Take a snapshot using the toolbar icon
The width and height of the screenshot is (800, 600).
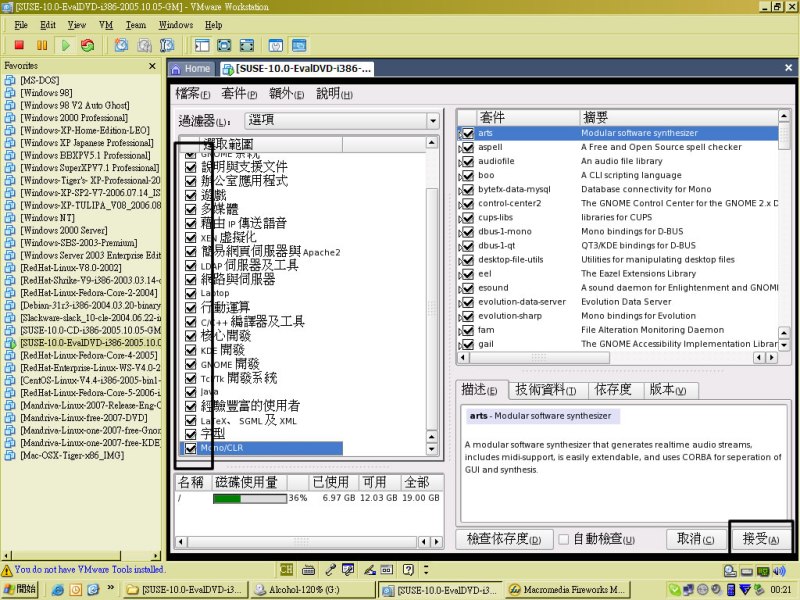(121, 45)
